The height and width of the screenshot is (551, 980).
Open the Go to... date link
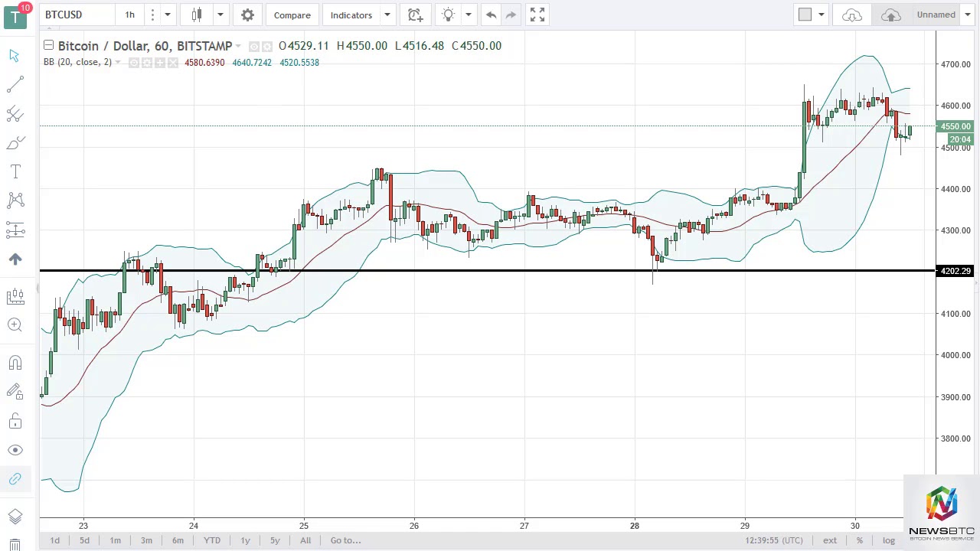point(345,540)
